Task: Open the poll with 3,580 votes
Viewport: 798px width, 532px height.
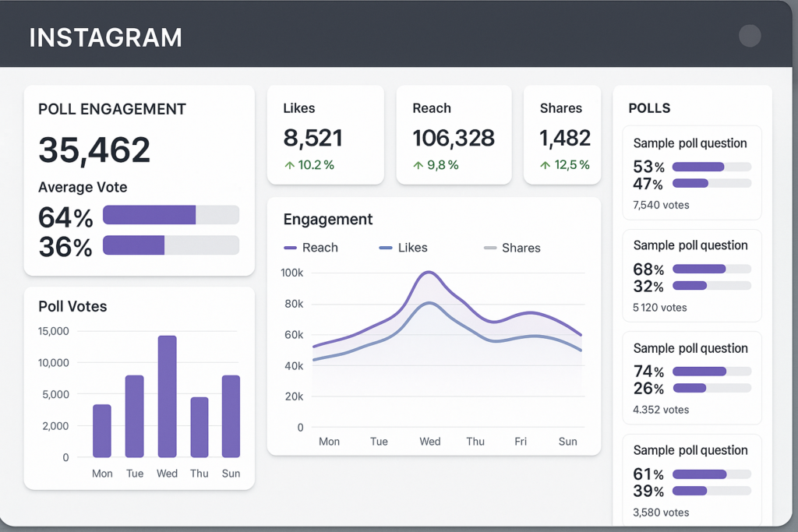Action: 691,480
